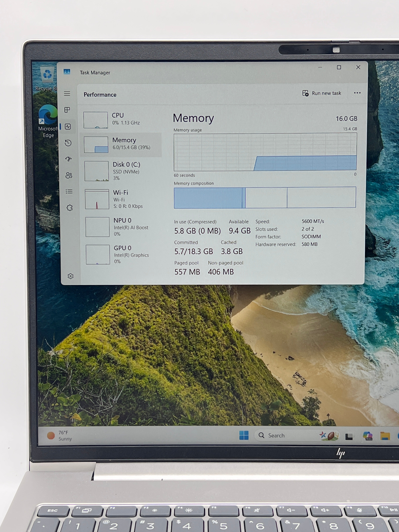
Task: Open the App history icon in sidebar
Action: [68, 143]
